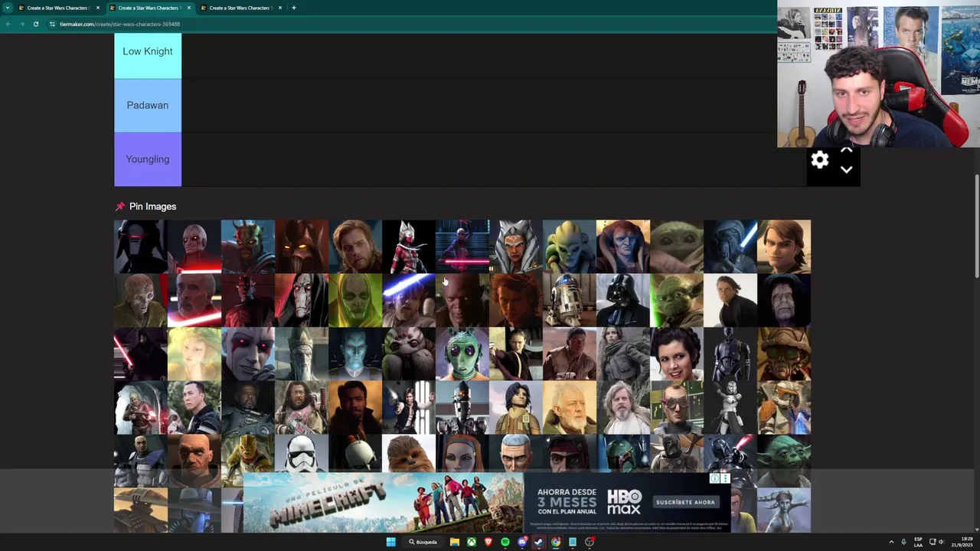Select the Snoke image
980x551 pixels.
[141, 300]
